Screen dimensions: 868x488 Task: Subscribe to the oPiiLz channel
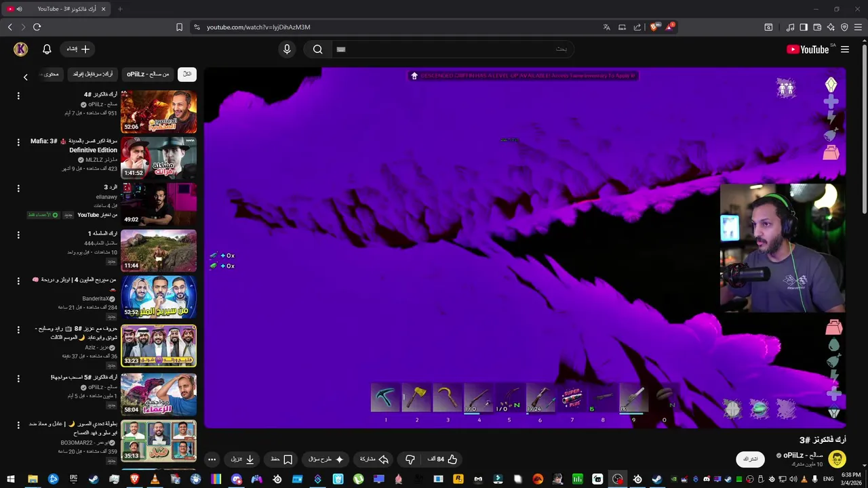pyautogui.click(x=751, y=459)
